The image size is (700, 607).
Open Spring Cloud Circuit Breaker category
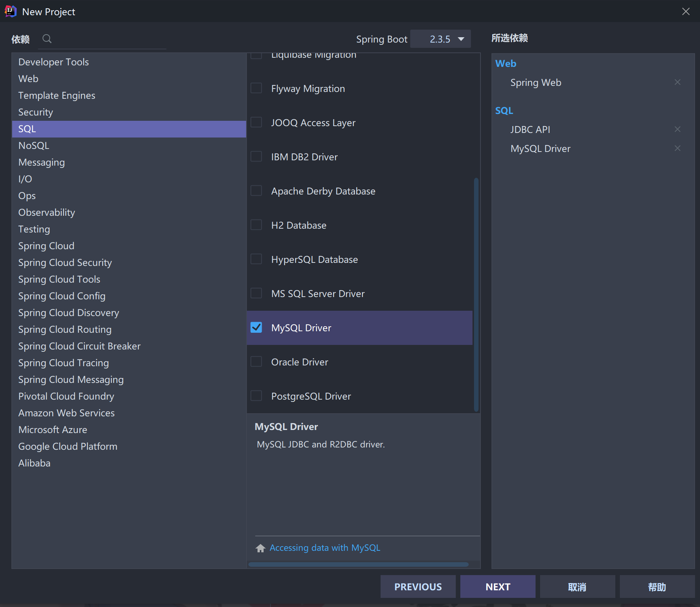click(129, 346)
